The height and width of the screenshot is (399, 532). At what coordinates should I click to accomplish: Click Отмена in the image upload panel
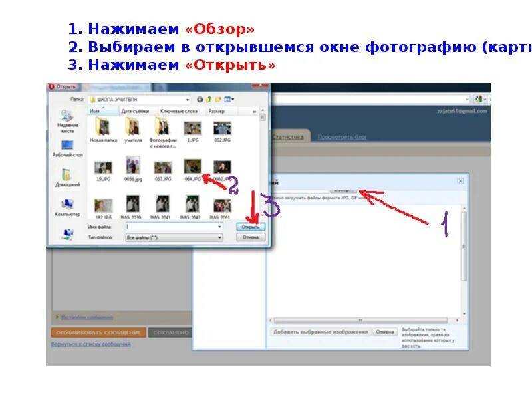(x=385, y=332)
